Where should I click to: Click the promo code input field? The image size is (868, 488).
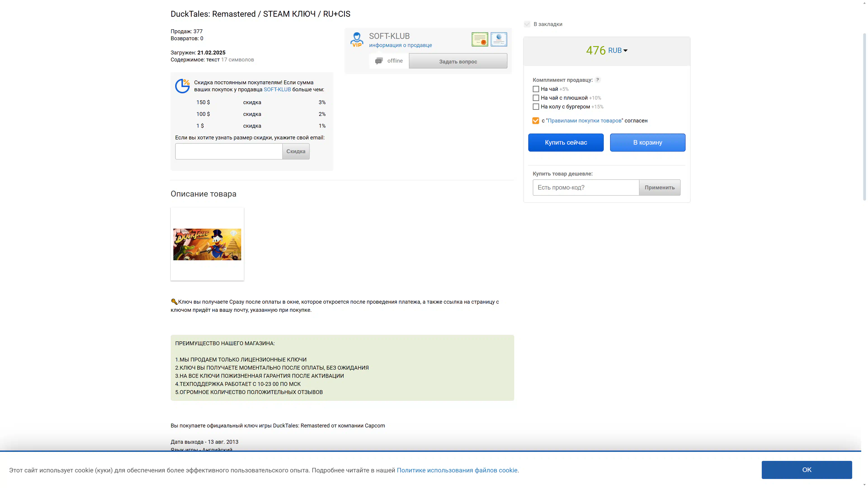coord(586,188)
